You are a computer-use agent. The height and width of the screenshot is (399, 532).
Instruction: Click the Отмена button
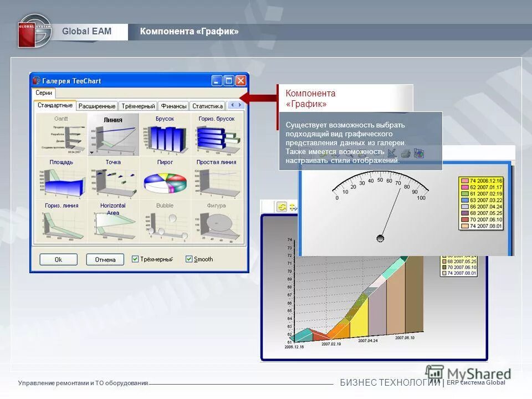(105, 259)
